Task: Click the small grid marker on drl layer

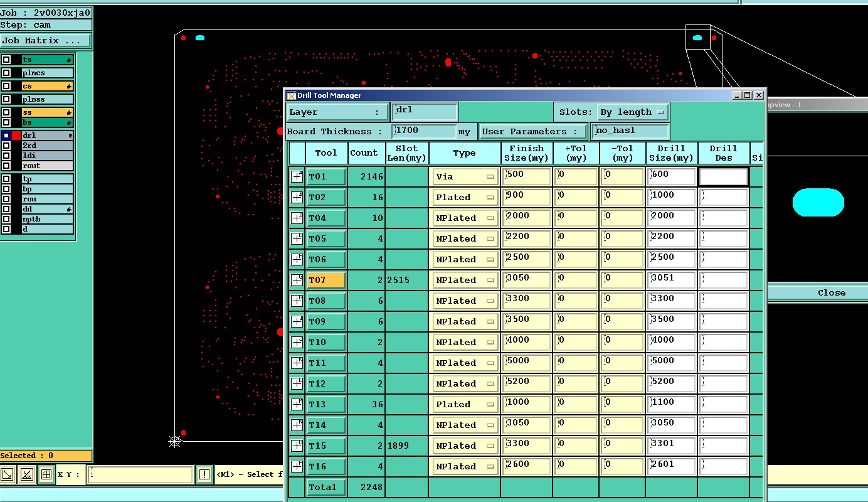Action: pyautogui.click(x=70, y=136)
